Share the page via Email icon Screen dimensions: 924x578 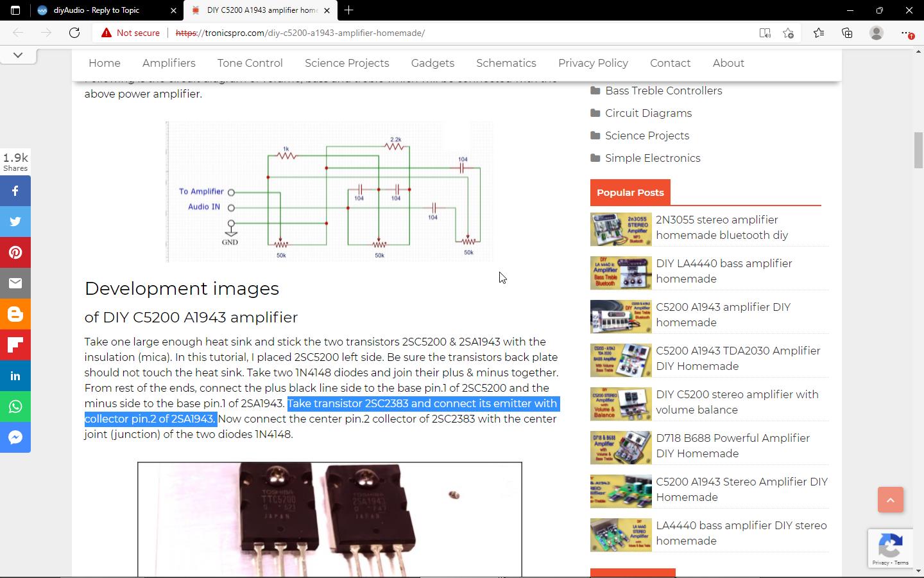(x=15, y=283)
